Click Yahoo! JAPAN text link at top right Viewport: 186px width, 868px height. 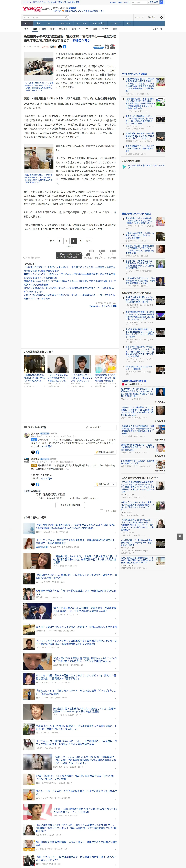pyautogui.click(x=116, y=2)
